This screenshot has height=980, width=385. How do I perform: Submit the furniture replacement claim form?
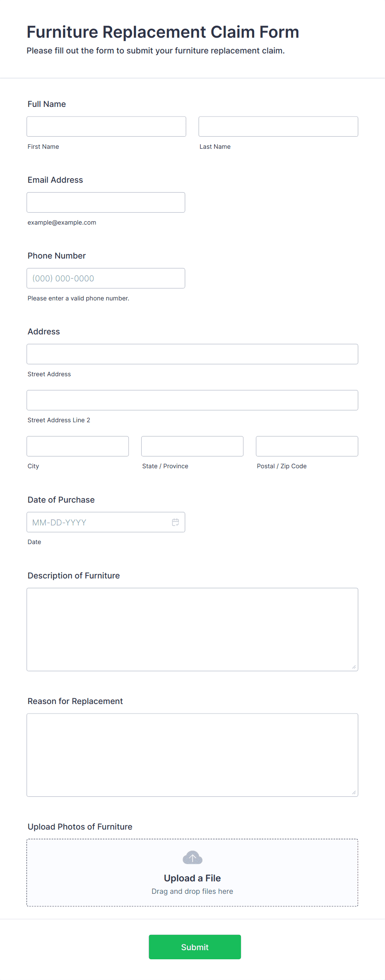point(195,947)
